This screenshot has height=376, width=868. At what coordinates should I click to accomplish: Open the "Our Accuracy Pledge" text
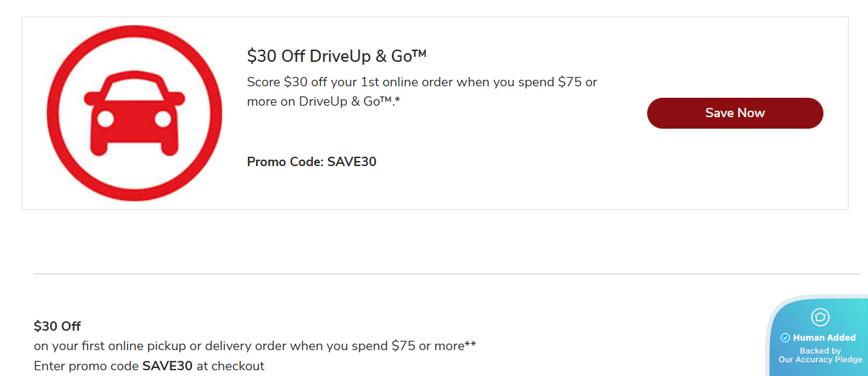point(820,359)
